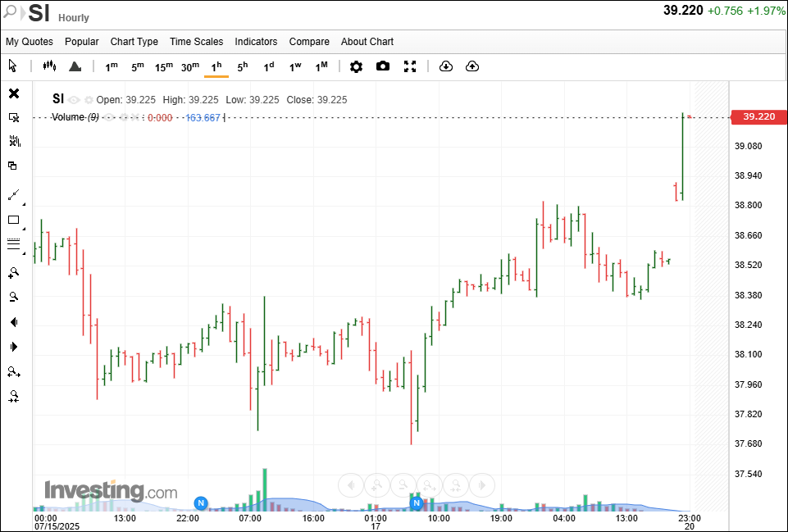Click the sidebar horizontal compress zoom icon
Screen dimensions: 788x532
pyautogui.click(x=14, y=397)
